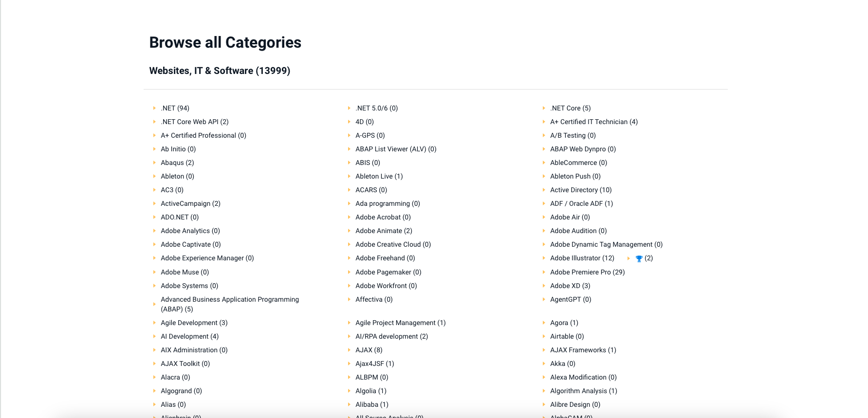Select Adobe Premiere Pro (29)
This screenshot has width=868, height=418.
587,272
